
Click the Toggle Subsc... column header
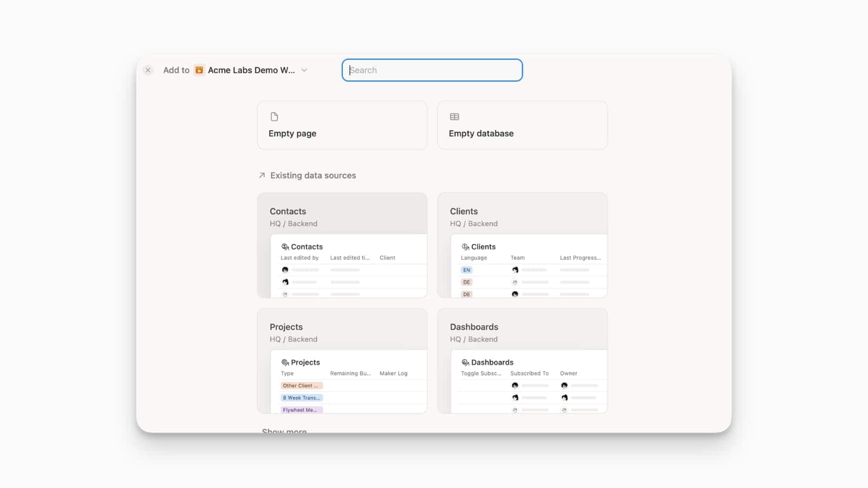481,373
